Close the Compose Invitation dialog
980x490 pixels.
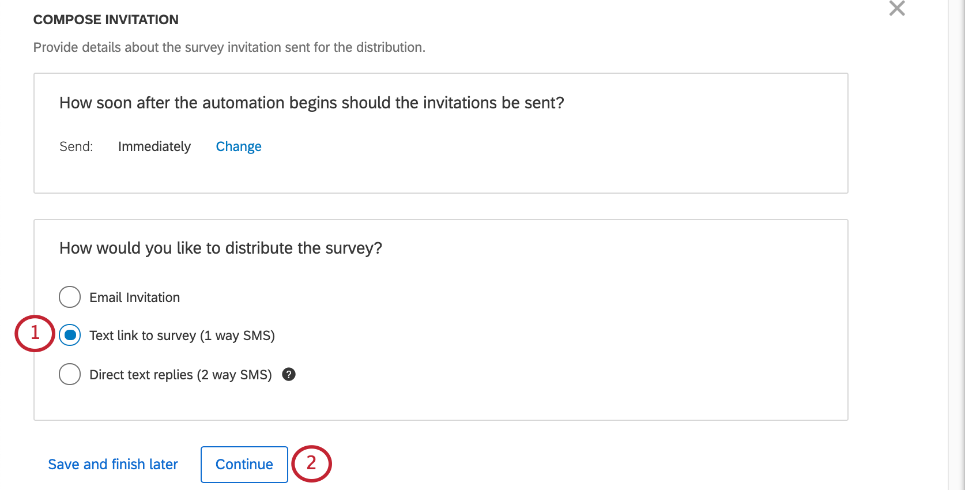[x=896, y=8]
